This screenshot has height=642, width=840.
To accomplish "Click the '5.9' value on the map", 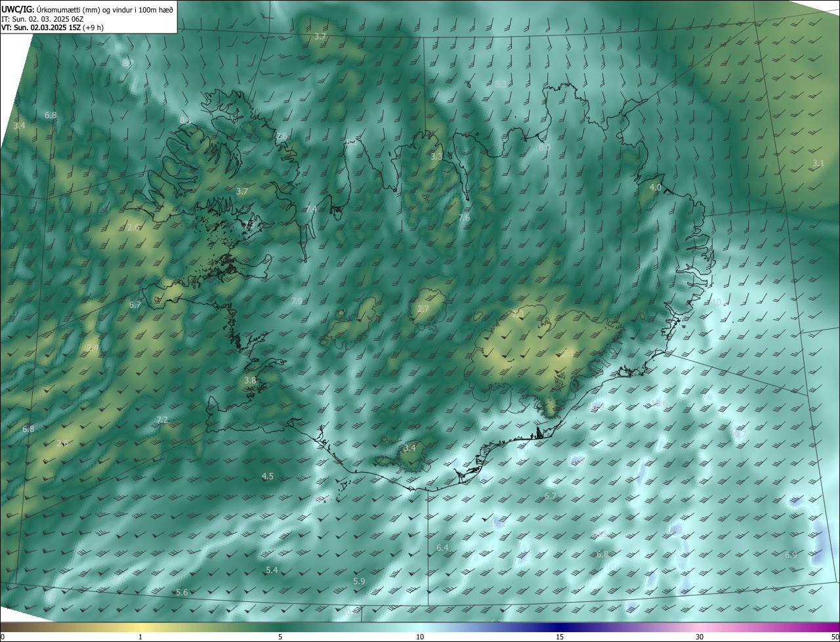I will tap(359, 581).
